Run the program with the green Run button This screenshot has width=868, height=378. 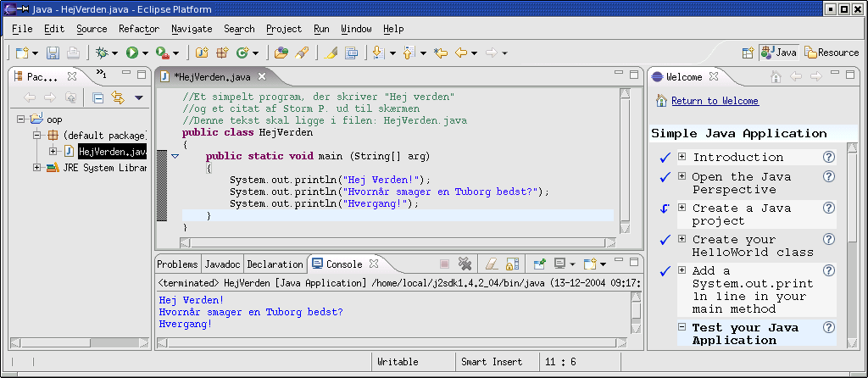click(132, 53)
